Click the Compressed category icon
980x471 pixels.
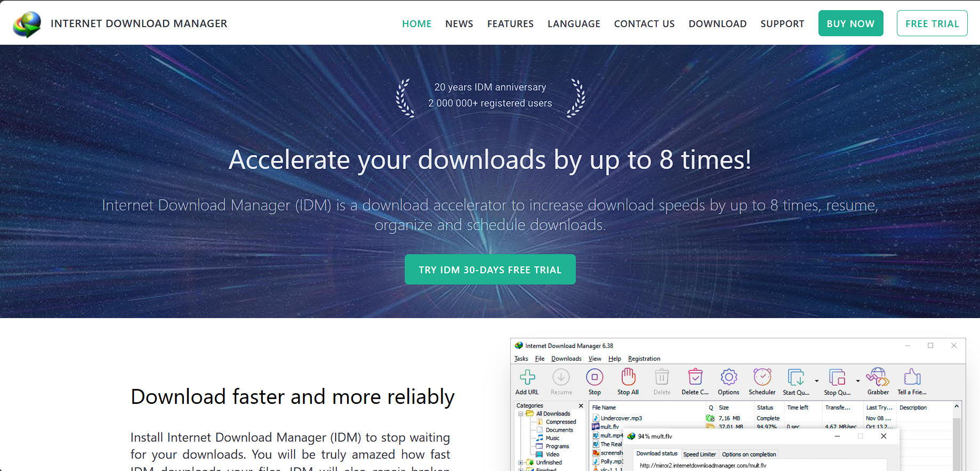(540, 421)
